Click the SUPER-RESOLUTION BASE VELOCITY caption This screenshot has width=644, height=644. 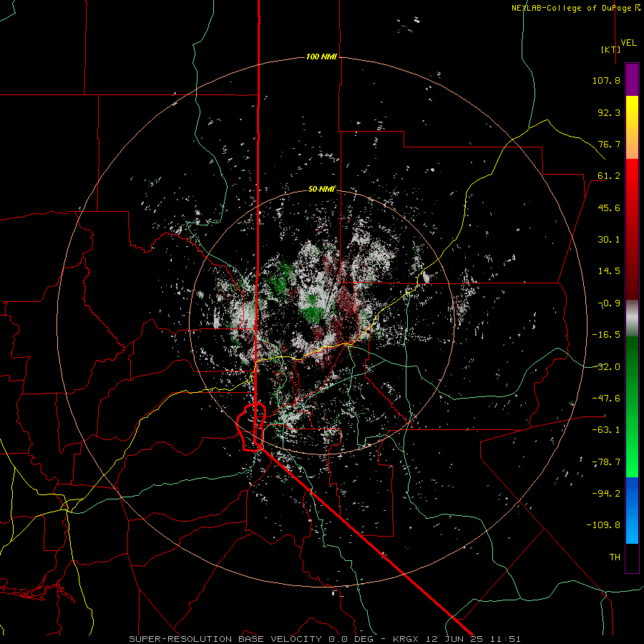[x=225, y=639]
